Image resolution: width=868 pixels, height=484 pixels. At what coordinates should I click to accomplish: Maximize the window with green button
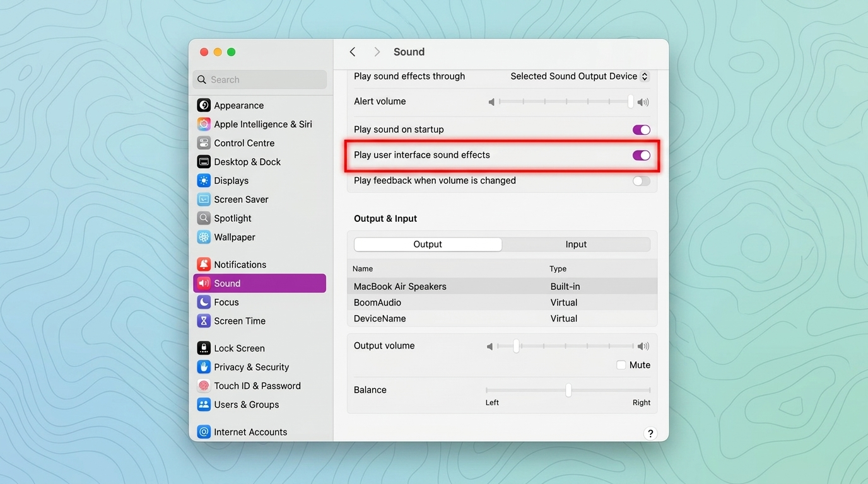pos(232,52)
